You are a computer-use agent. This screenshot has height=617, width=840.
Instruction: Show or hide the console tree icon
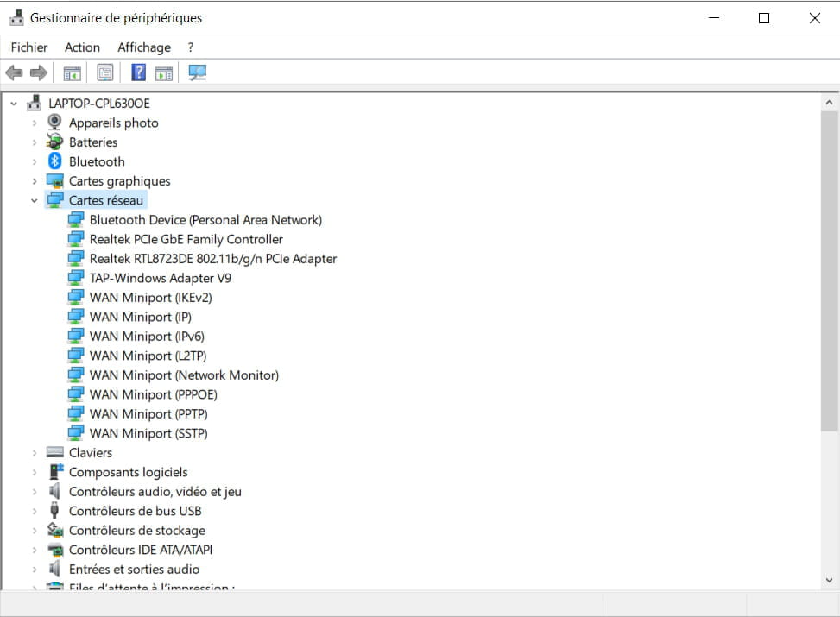pos(73,72)
